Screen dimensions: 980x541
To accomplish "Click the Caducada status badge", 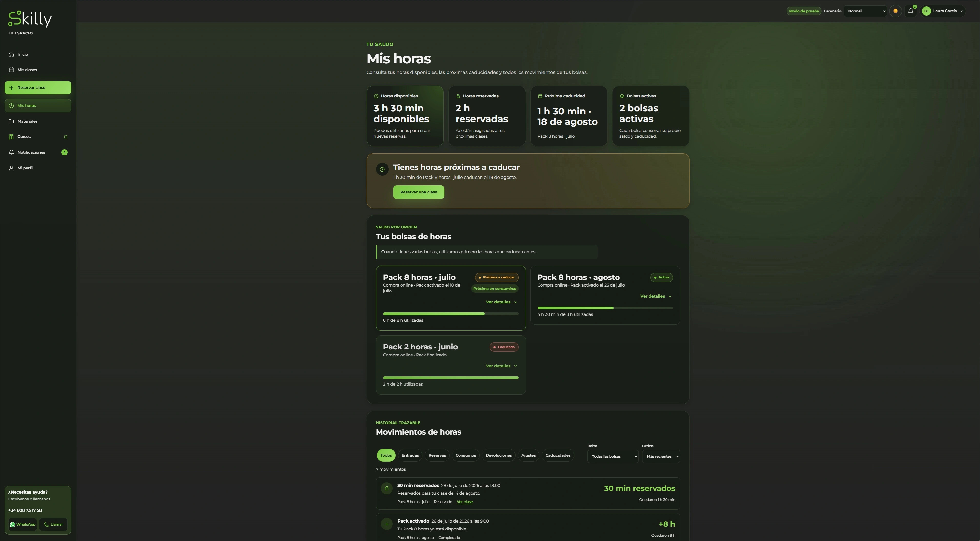I will click(504, 347).
